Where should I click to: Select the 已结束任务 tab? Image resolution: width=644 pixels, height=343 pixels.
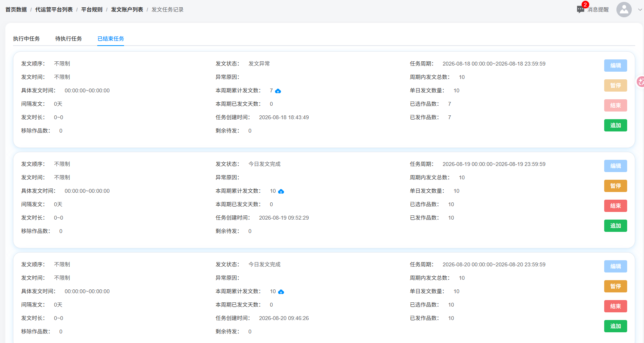click(111, 39)
